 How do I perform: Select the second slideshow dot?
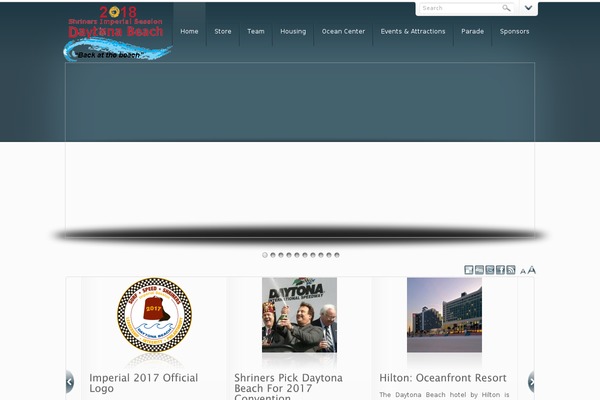coord(273,255)
